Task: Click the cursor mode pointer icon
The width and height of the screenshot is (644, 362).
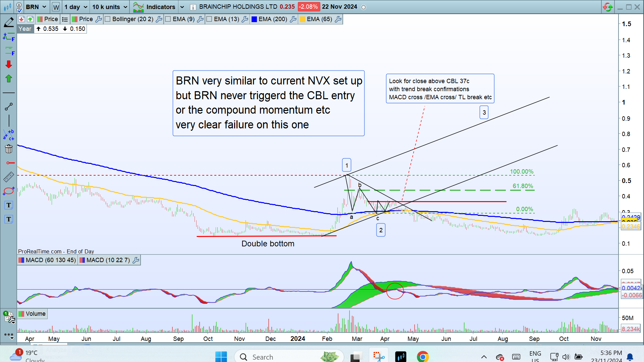Action: coord(19,7)
